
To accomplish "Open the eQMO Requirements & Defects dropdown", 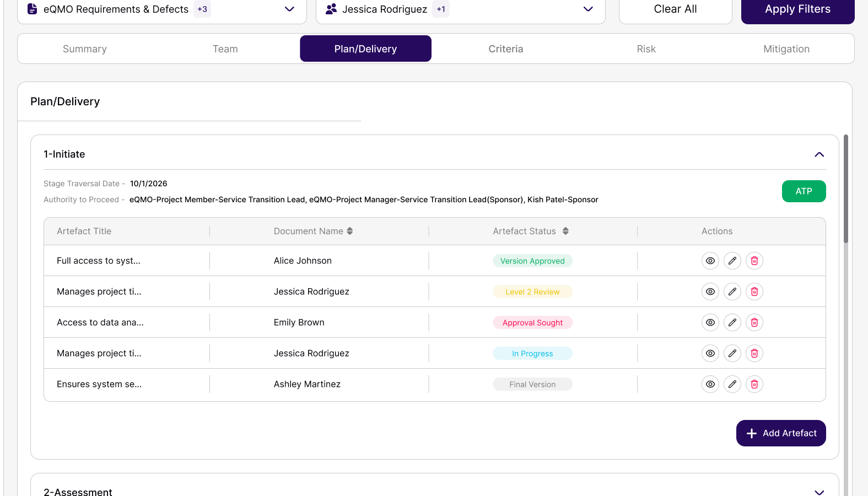I will click(x=162, y=9).
